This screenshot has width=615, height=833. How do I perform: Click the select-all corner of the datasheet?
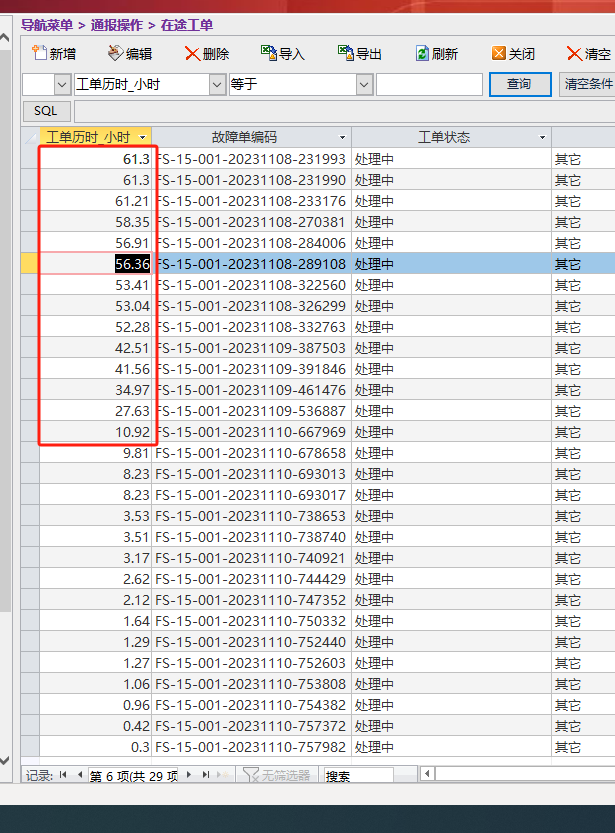click(30, 138)
